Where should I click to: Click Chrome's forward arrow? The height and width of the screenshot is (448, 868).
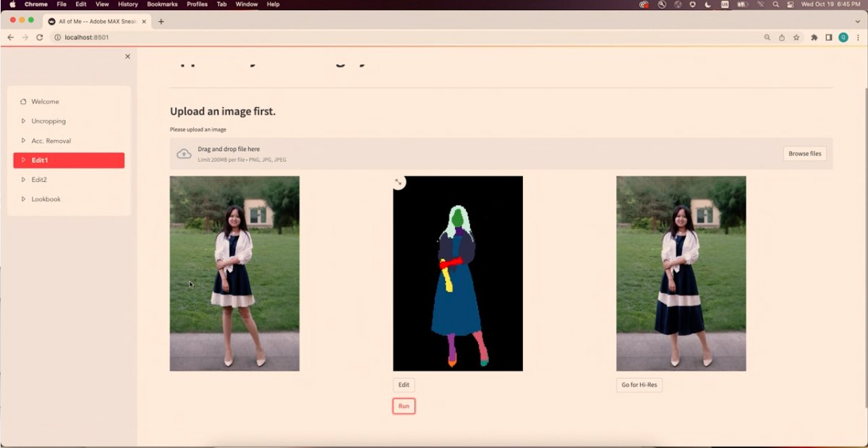coord(25,37)
